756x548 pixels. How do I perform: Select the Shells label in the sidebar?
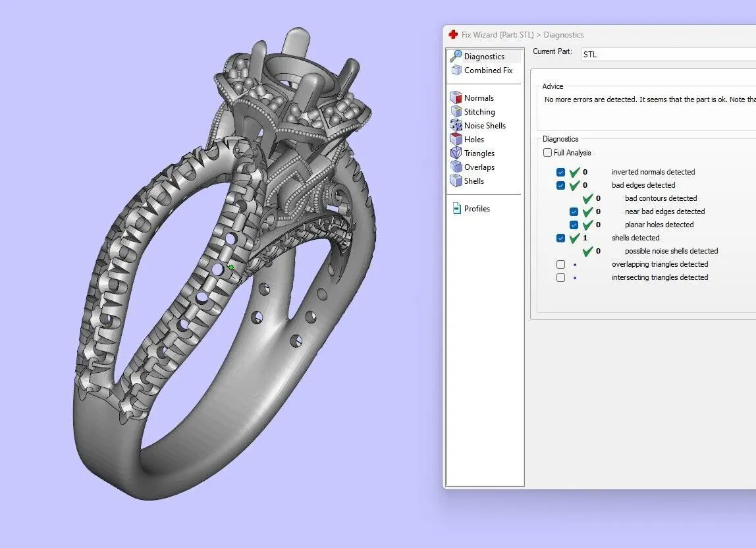[474, 181]
